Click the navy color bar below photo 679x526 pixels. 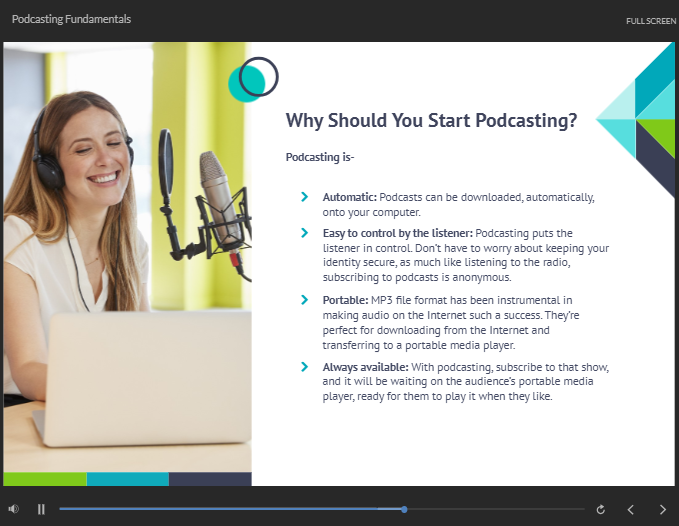(x=210, y=479)
